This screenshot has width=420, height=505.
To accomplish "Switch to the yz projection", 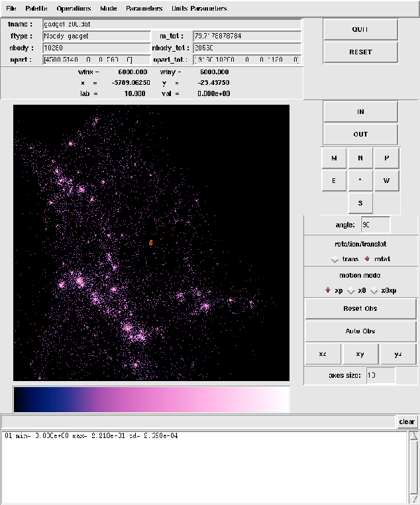I will (x=398, y=354).
